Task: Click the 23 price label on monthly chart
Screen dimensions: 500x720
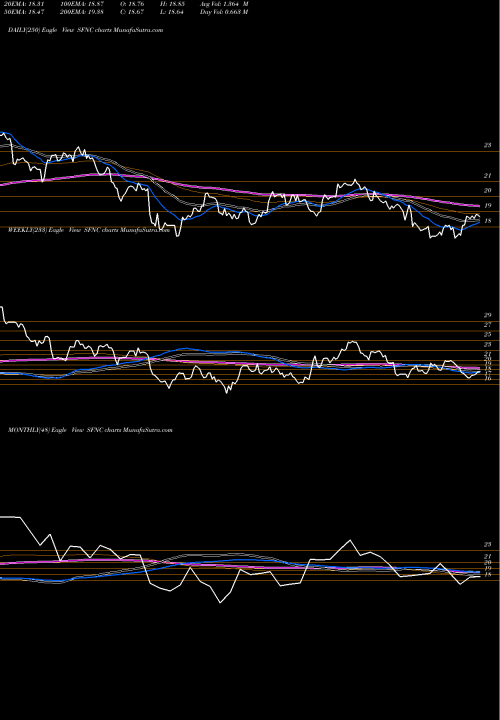Action: pos(487,545)
